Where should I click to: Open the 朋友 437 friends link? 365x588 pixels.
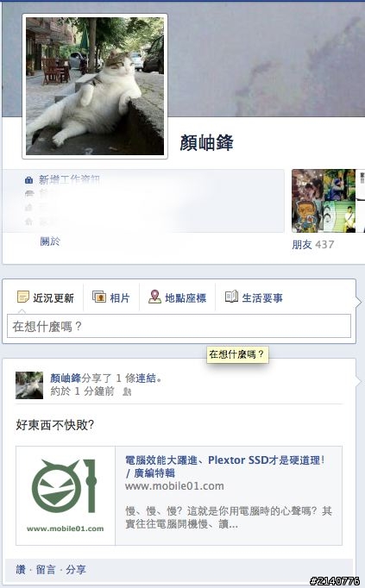tap(313, 245)
